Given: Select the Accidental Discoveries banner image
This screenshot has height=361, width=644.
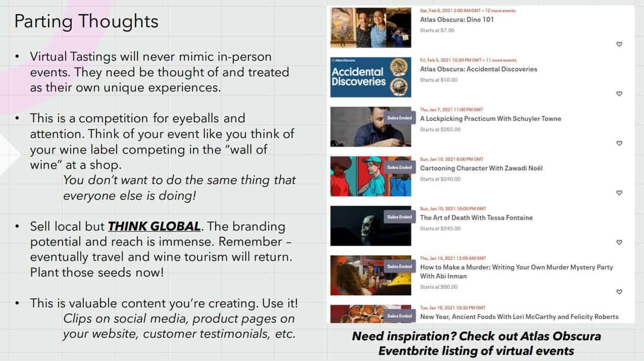Looking at the screenshot, I should pyautogui.click(x=371, y=77).
